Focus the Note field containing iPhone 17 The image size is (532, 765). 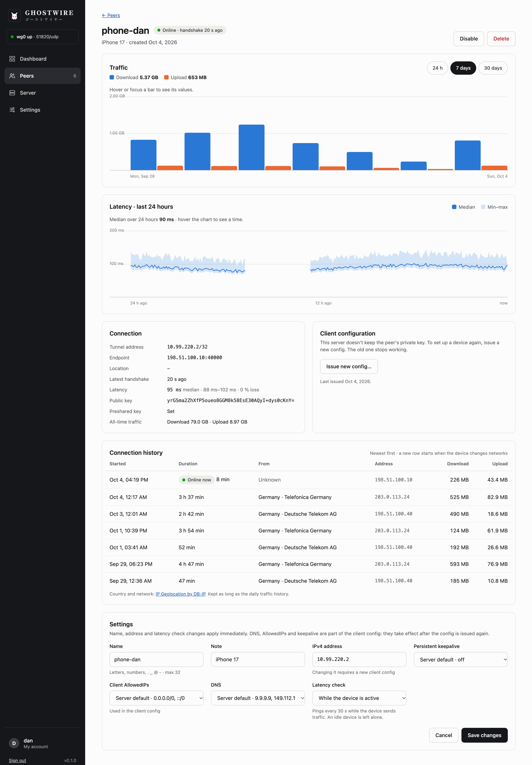tap(258, 659)
